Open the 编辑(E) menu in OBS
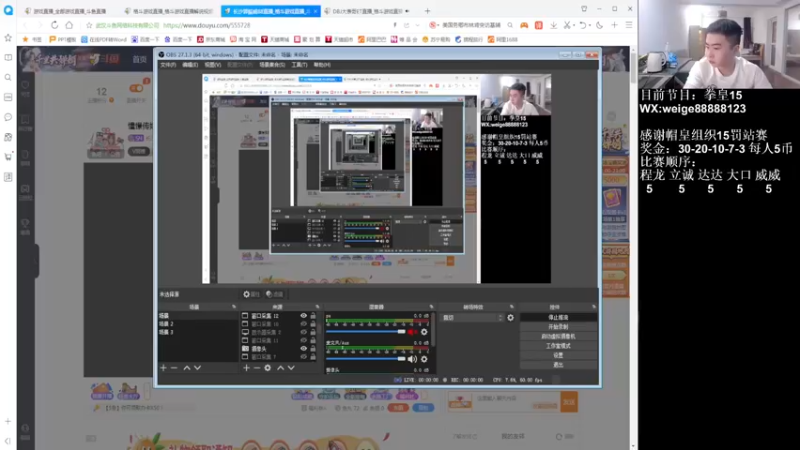This screenshot has height=450, width=800. [x=190, y=65]
